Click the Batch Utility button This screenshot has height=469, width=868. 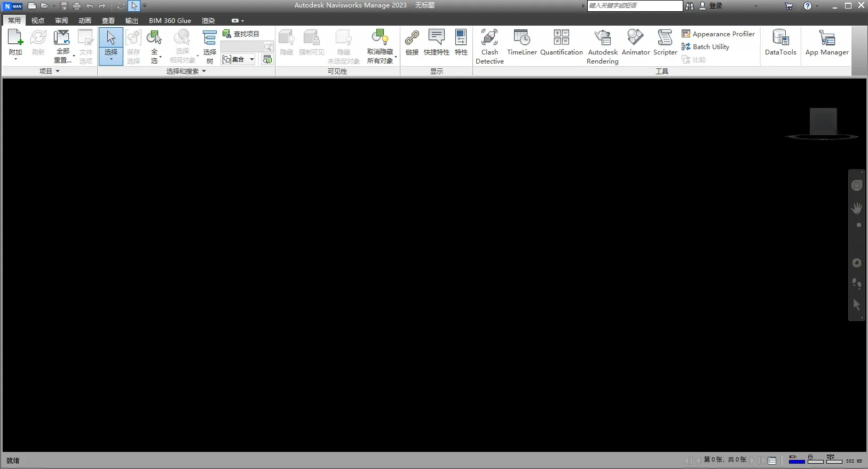705,46
